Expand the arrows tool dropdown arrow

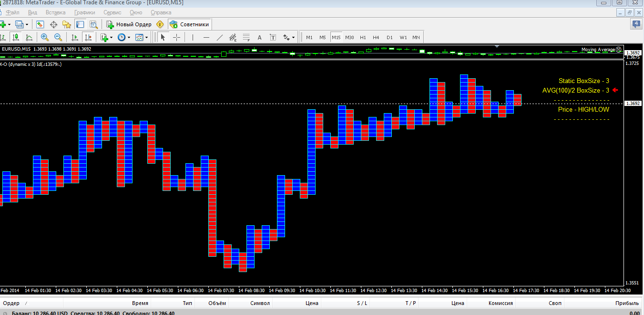pos(293,37)
